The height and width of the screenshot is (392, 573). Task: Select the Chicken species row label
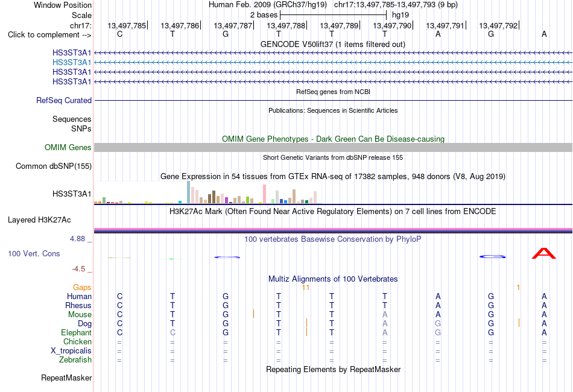click(x=77, y=341)
